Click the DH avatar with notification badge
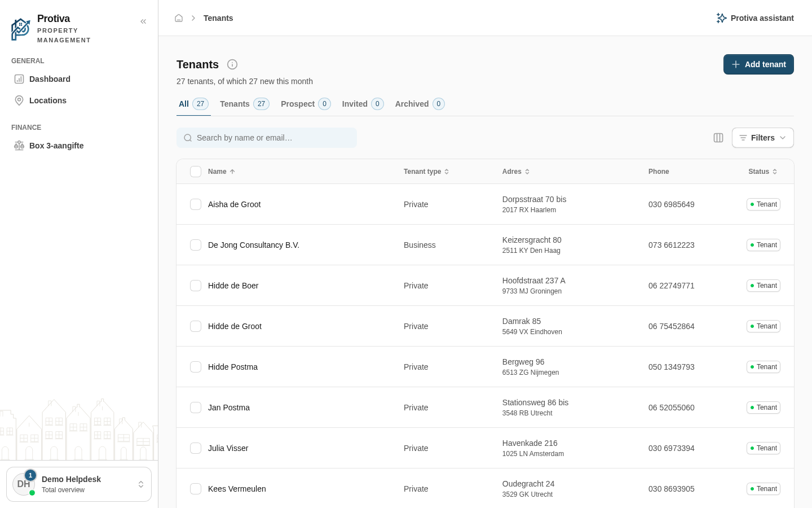Screen dimensions: 812x508 pyautogui.click(x=24, y=484)
